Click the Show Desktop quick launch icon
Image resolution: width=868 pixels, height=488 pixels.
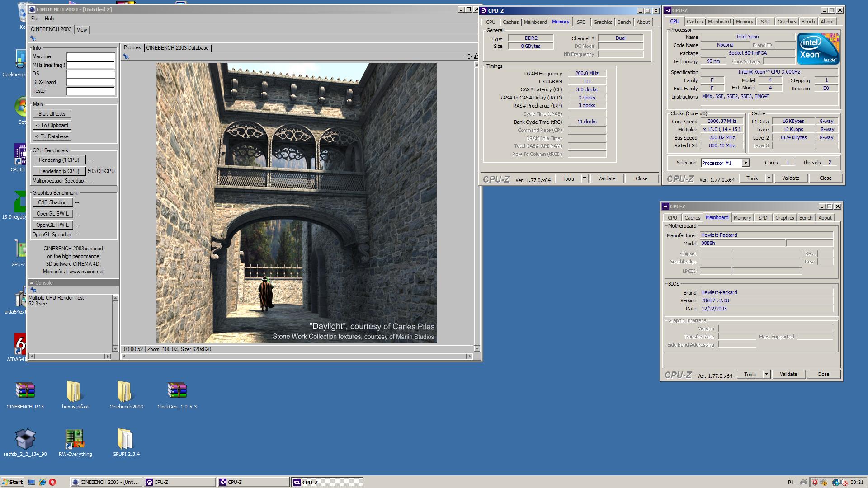click(x=32, y=482)
